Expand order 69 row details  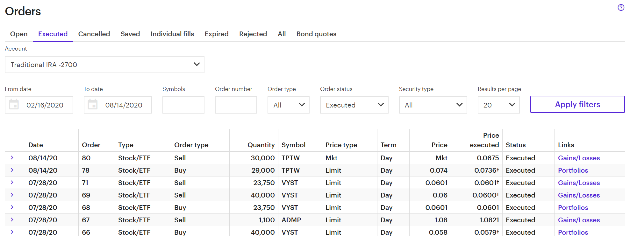tap(12, 195)
